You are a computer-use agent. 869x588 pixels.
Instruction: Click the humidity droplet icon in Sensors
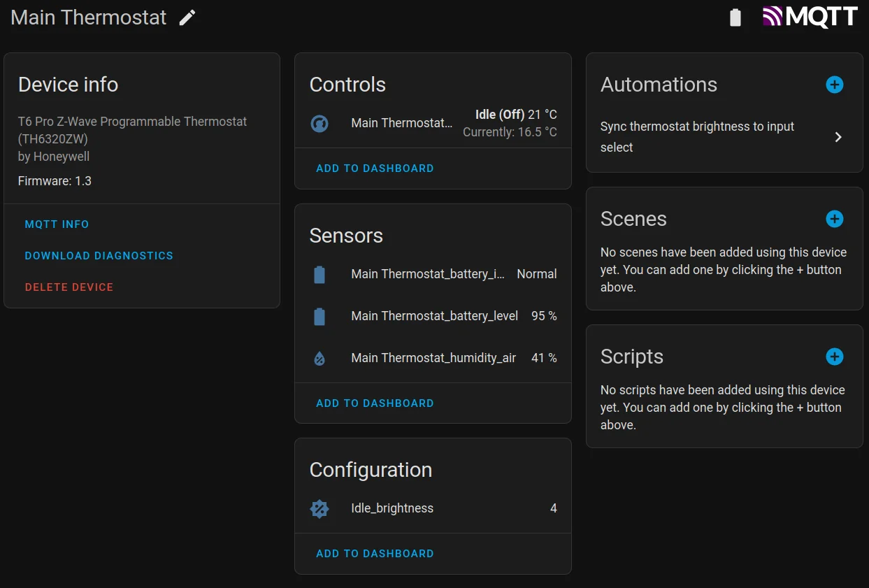(319, 358)
